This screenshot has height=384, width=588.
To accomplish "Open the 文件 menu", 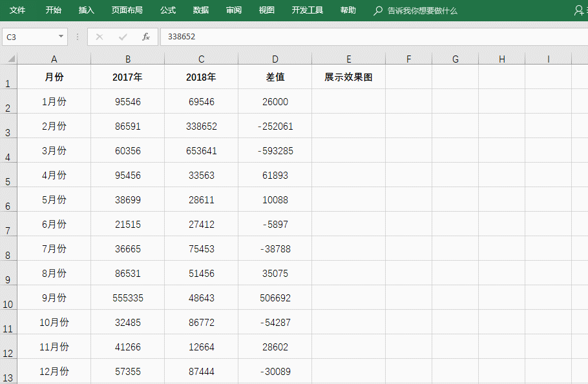I will coord(18,10).
